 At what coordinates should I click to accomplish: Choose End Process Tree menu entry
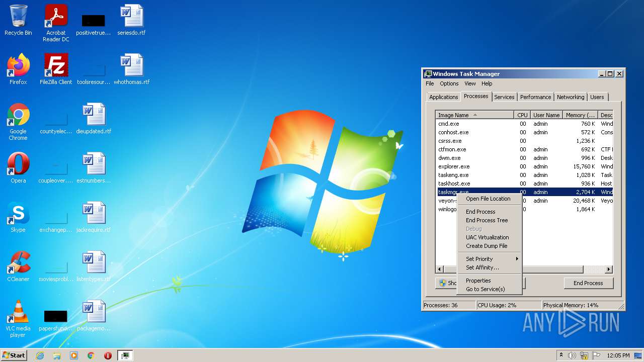(x=489, y=220)
